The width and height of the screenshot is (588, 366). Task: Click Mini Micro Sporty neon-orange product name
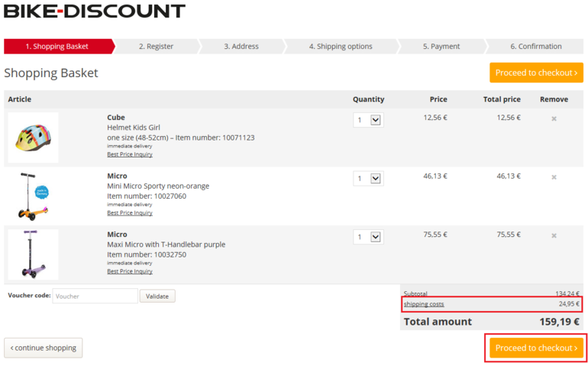tap(158, 186)
